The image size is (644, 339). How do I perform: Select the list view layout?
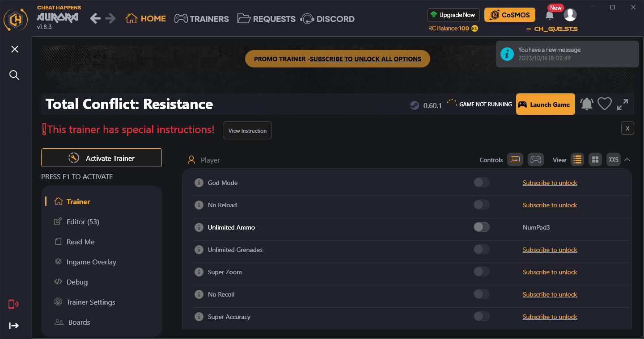click(577, 159)
